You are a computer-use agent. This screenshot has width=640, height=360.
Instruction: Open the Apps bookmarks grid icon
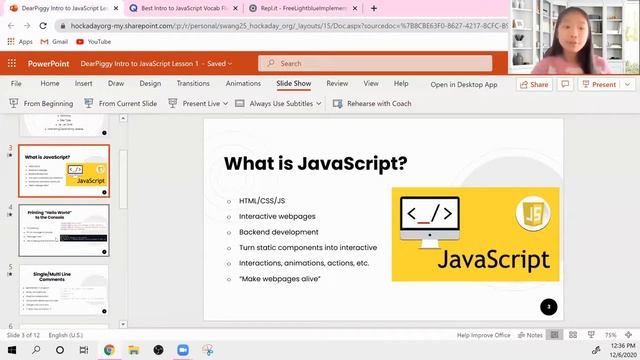[x=11, y=42]
